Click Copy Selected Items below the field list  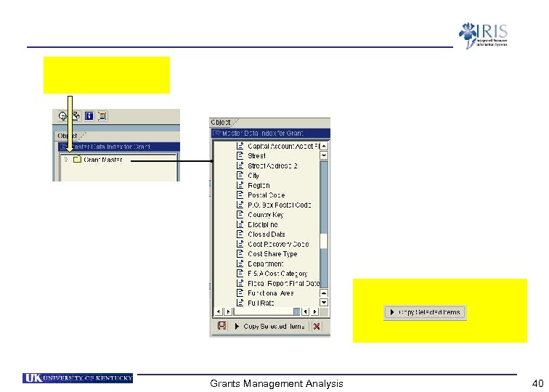[269, 326]
